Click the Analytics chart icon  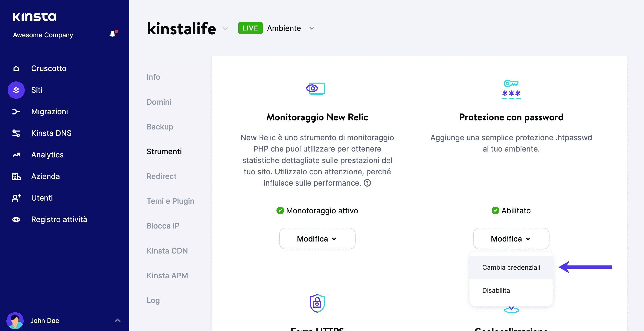click(16, 155)
